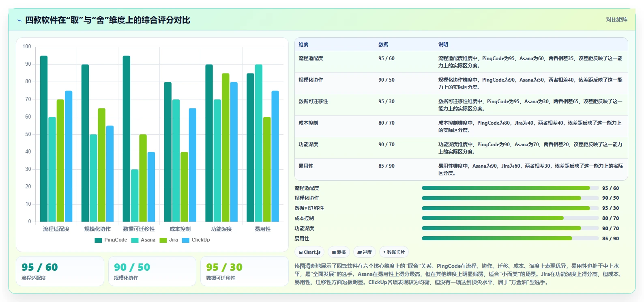Toggle the PingCode legend swatch
The image size is (644, 302).
click(98, 240)
